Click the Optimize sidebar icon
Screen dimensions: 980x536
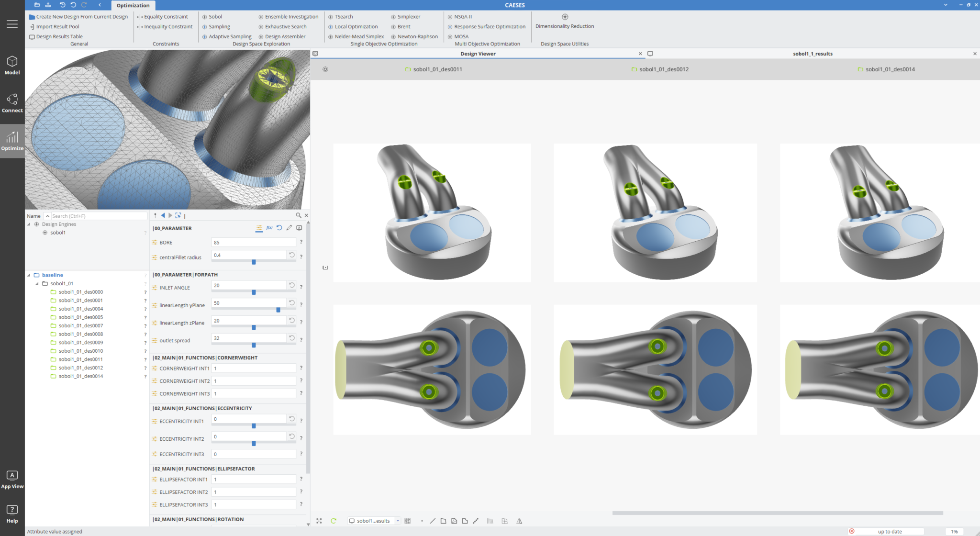click(12, 141)
